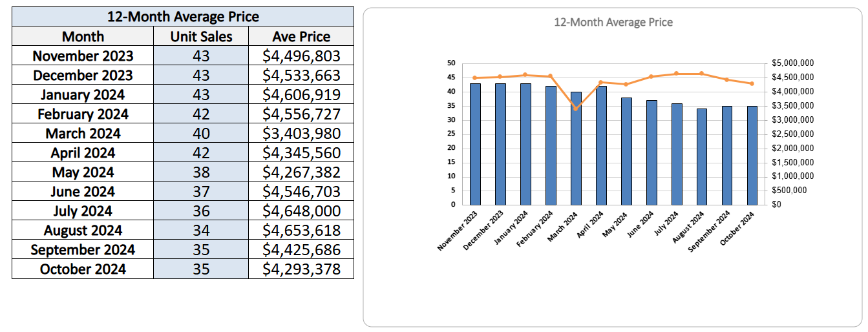Click the "October 2024" chart x-axis label

(737, 228)
